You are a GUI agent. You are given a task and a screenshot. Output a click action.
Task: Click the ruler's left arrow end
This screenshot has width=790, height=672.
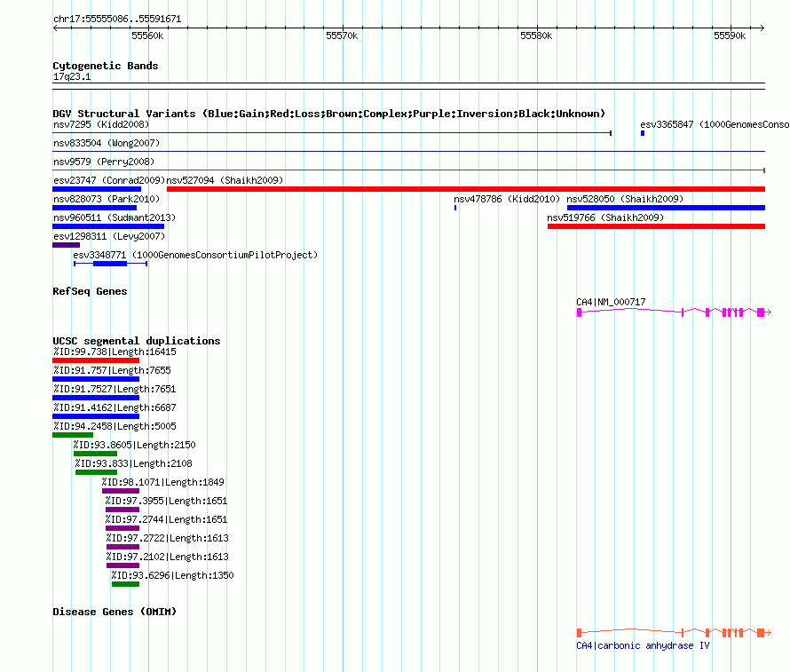pyautogui.click(x=55, y=28)
